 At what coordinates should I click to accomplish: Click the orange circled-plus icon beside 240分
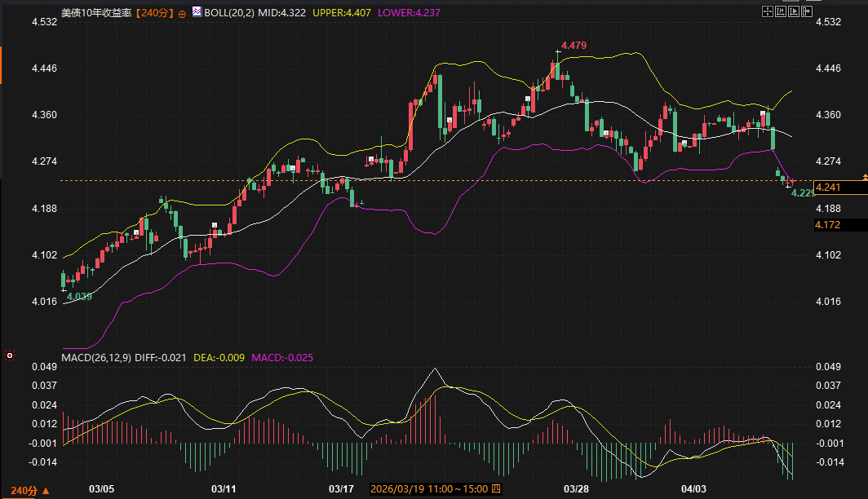click(182, 14)
